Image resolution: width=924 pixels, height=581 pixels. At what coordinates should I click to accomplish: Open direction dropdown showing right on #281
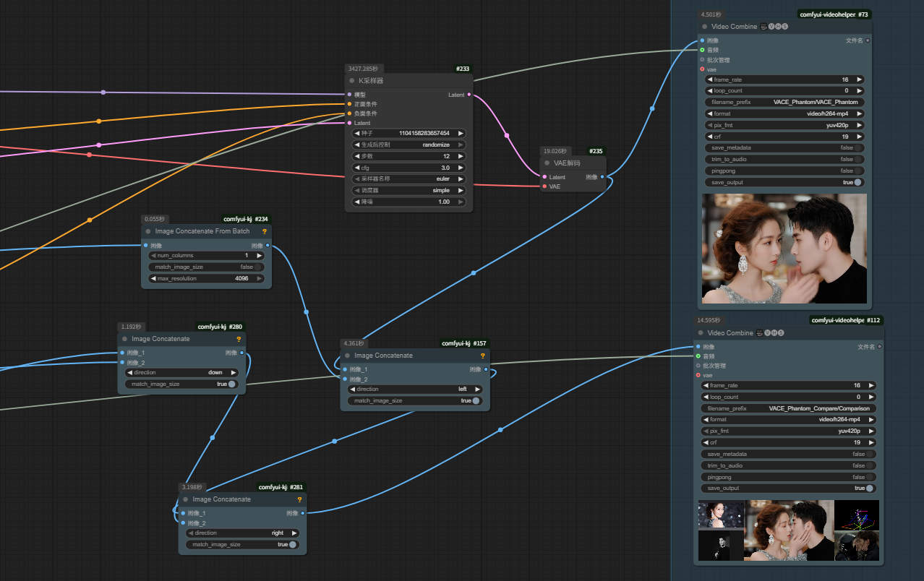pos(242,533)
